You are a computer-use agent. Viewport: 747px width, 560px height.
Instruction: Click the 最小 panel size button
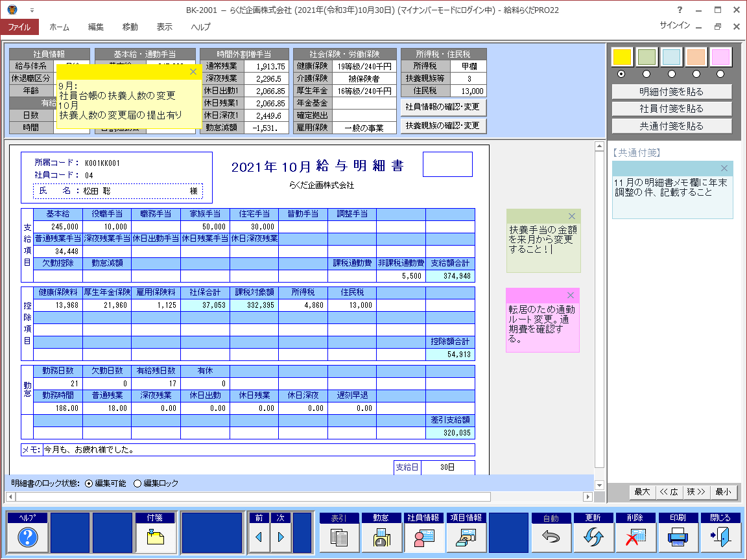click(x=723, y=492)
